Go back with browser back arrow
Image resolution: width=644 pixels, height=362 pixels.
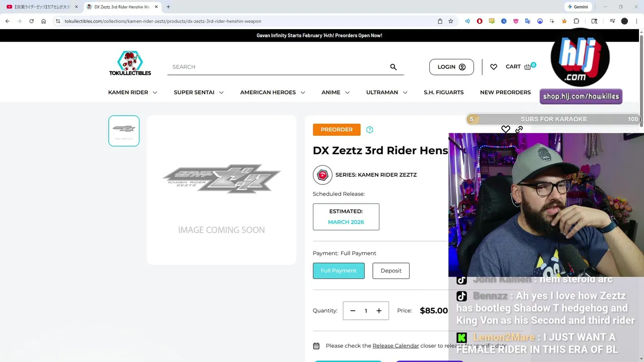7,21
